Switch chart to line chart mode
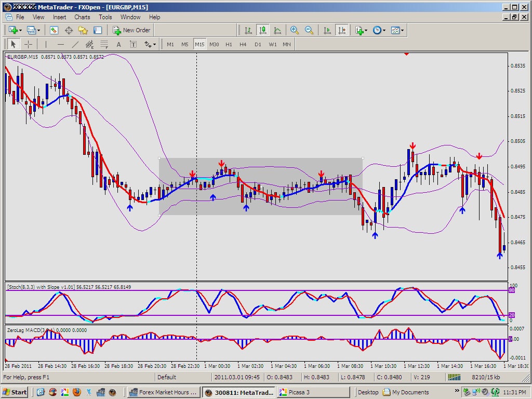The height and width of the screenshot is (399, 532). coord(277,30)
